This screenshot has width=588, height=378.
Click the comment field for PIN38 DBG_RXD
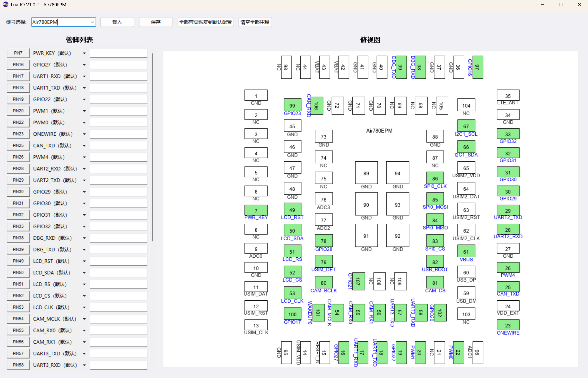(119, 238)
